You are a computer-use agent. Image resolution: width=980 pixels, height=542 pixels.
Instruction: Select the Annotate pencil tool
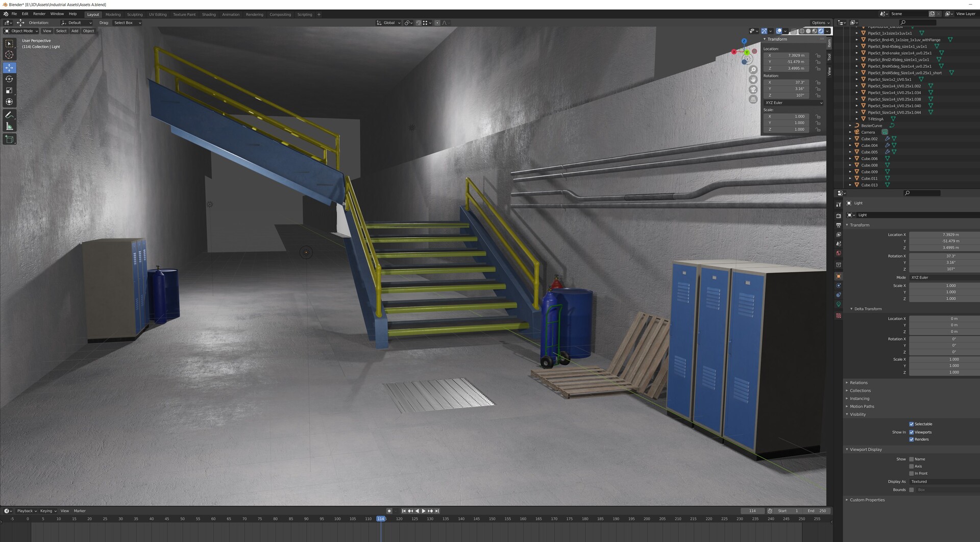[9, 115]
